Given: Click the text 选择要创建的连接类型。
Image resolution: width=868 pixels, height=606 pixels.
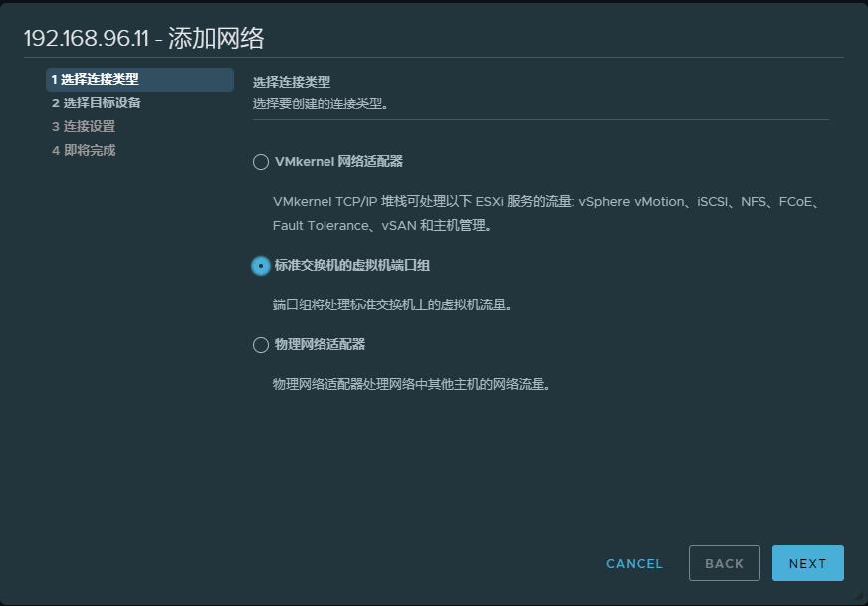Looking at the screenshot, I should click(x=321, y=103).
